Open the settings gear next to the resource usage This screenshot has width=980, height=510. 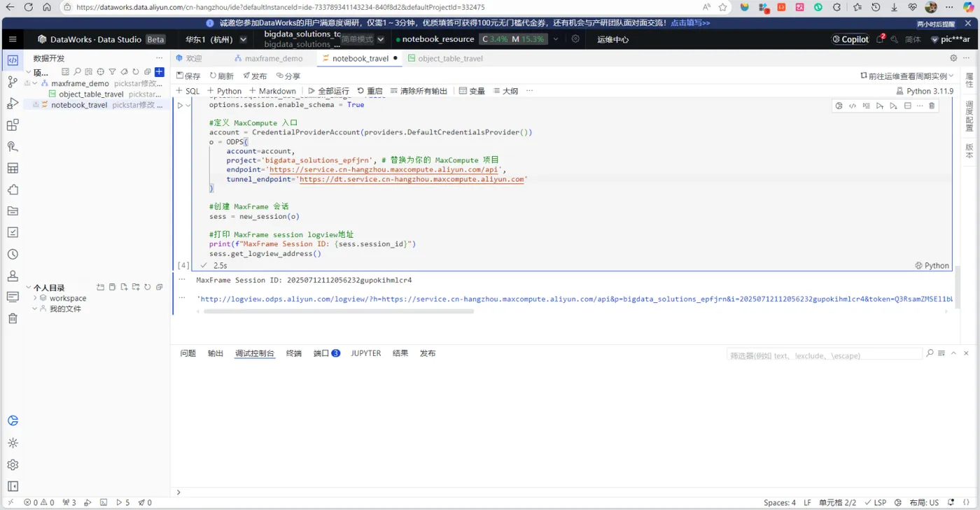tap(575, 39)
